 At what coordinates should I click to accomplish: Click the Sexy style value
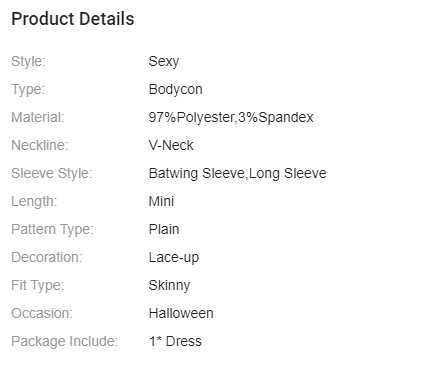click(164, 62)
